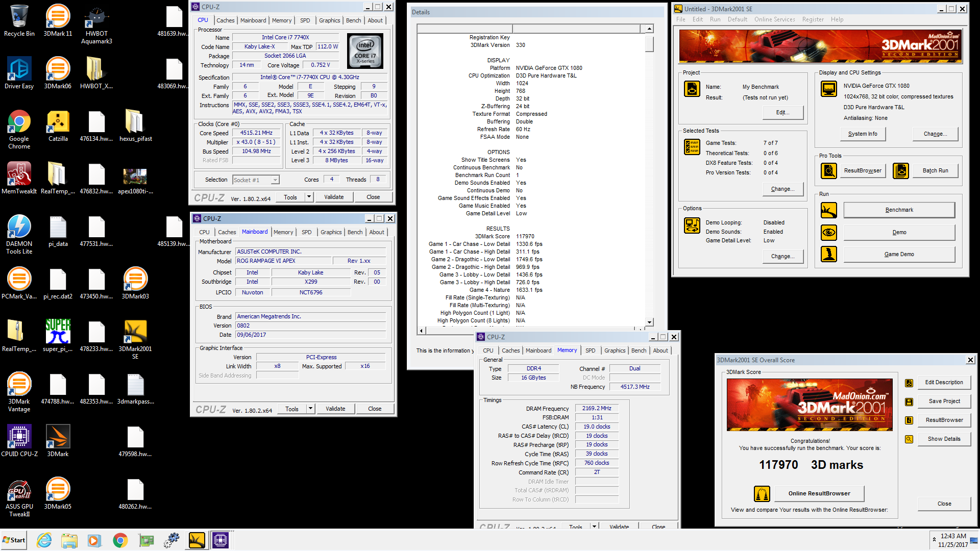Select SPD tab in Mainboard CPU-Z window
The image size is (980, 551).
tap(306, 232)
